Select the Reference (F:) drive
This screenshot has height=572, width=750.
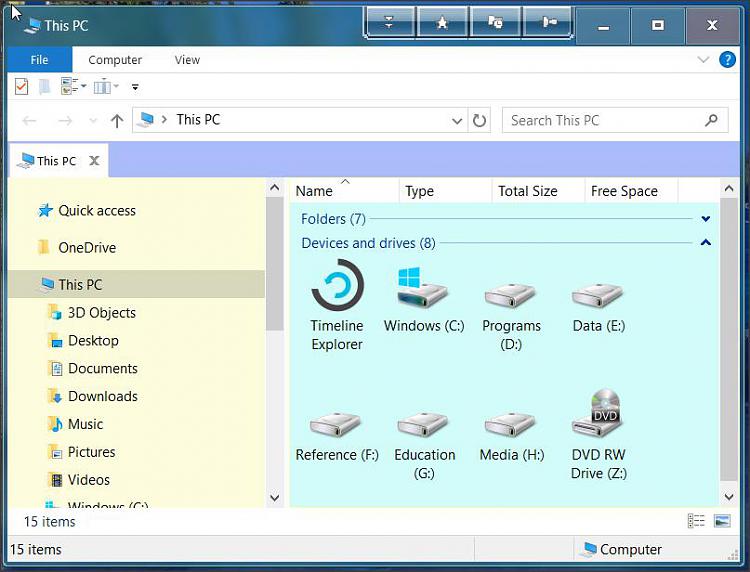(337, 436)
